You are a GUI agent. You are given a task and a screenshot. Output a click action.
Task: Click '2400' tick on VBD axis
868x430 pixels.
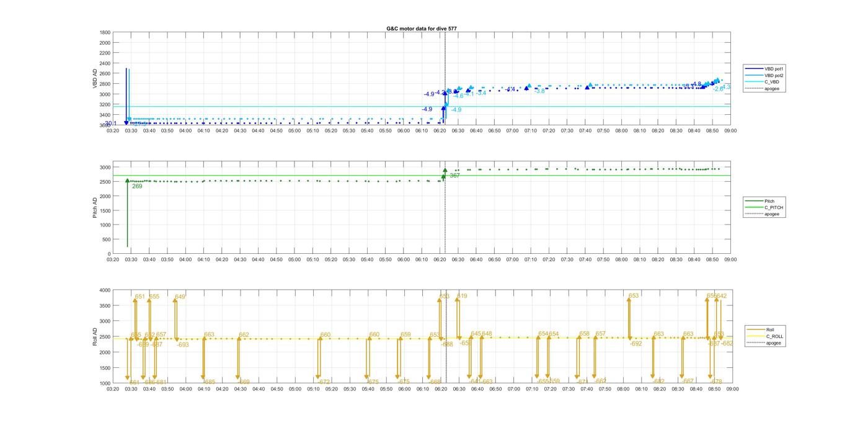tap(104, 63)
